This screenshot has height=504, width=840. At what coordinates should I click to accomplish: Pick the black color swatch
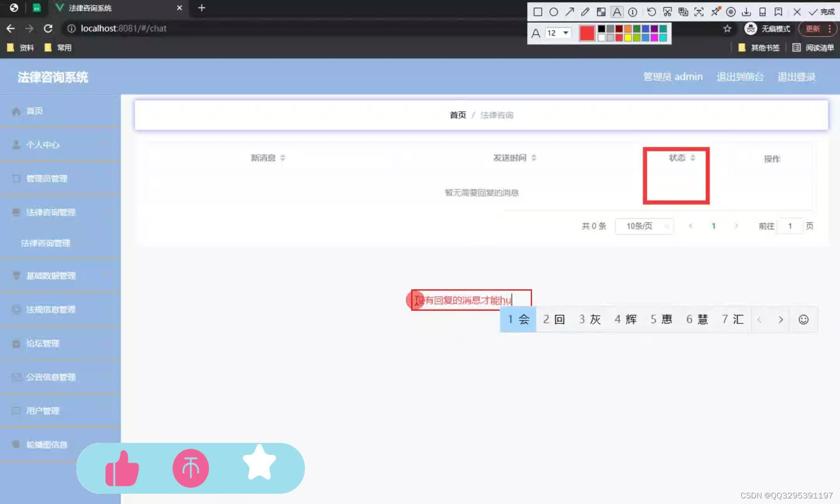click(x=602, y=29)
